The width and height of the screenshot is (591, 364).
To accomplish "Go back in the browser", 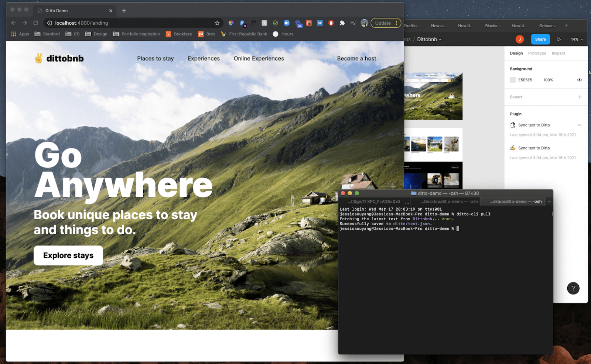I will pos(14,23).
